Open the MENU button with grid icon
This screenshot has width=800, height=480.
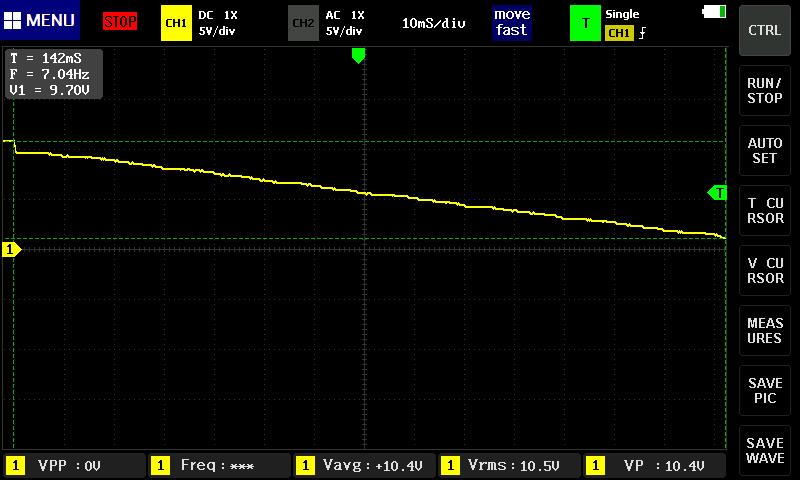(x=40, y=20)
